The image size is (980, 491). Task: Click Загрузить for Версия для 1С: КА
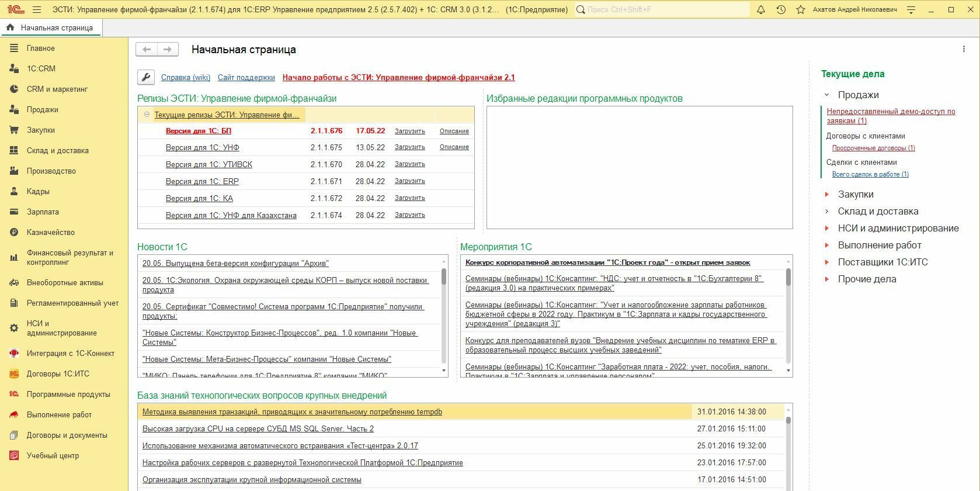tap(410, 198)
